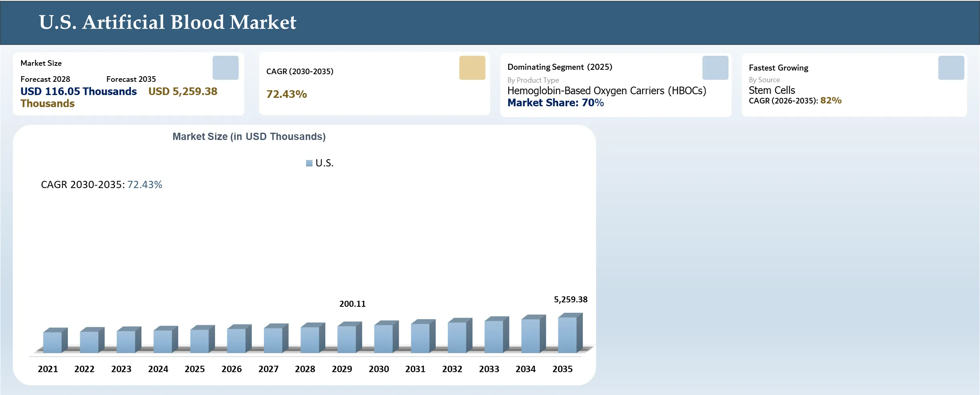
Task: Click 'Forecast 2028' label
Action: pyautogui.click(x=45, y=79)
